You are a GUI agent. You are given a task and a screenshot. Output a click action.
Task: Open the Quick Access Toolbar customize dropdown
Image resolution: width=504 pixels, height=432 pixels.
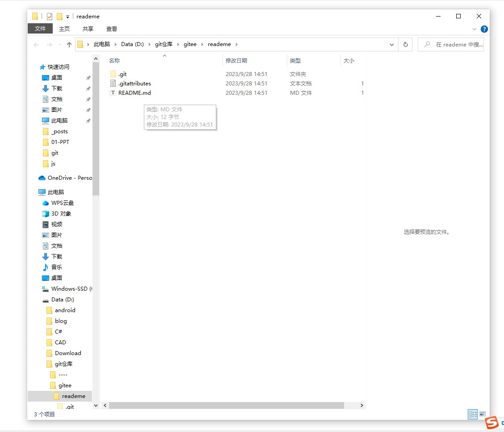(68, 17)
